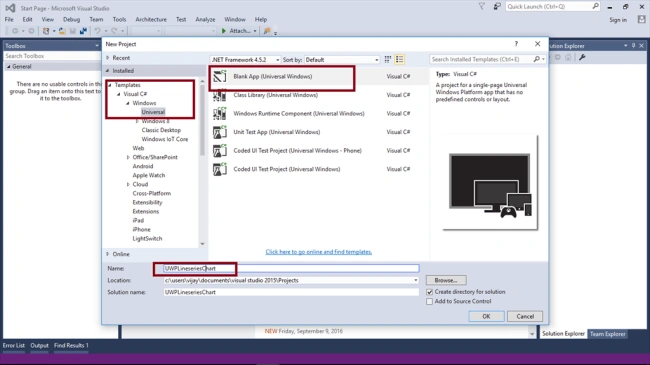The width and height of the screenshot is (650, 365).
Task: Open Solution Explorer properties wrench icon
Action: (x=582, y=57)
